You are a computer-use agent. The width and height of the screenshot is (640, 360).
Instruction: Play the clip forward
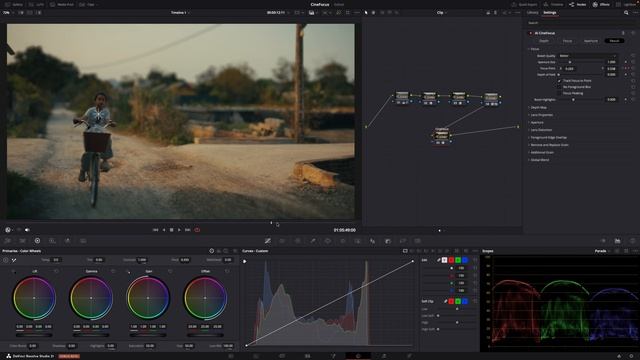point(179,230)
